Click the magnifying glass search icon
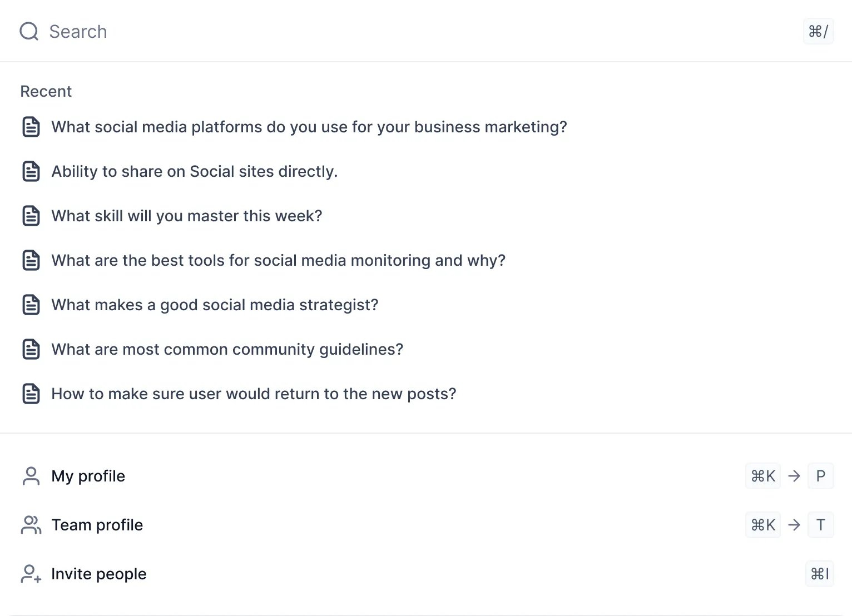 pos(29,32)
